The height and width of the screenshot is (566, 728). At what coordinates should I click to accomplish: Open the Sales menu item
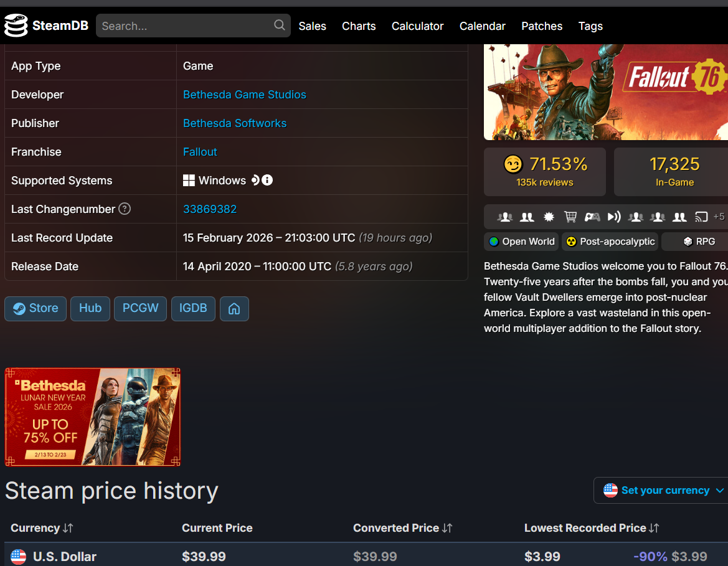312,26
